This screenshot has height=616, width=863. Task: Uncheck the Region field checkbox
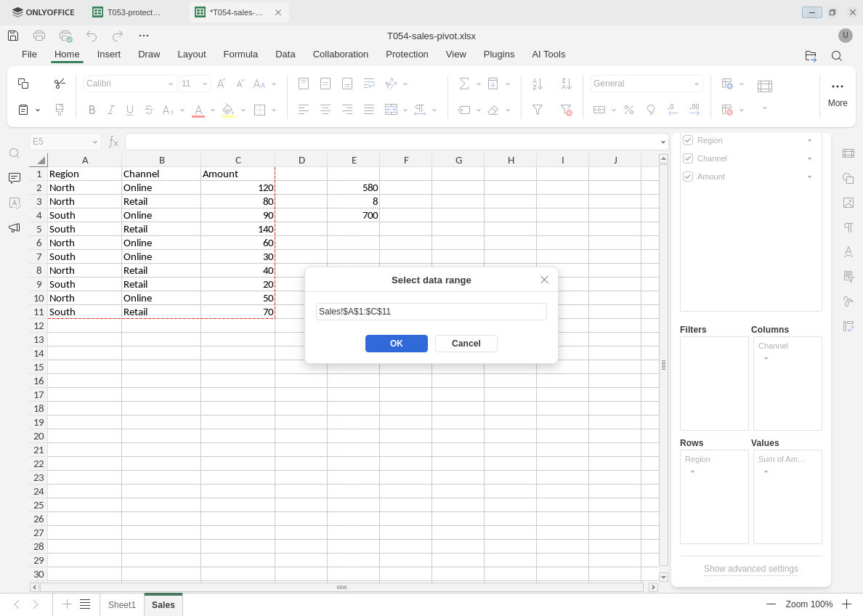[x=687, y=140]
